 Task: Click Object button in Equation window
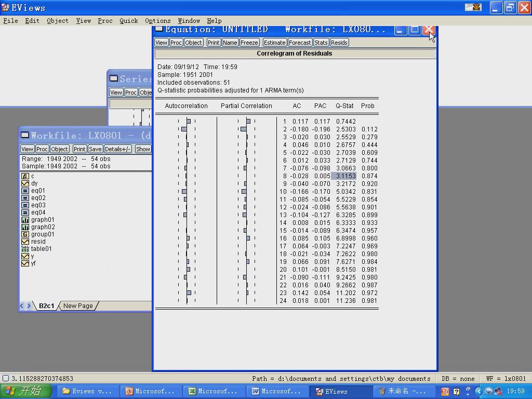pyautogui.click(x=193, y=43)
